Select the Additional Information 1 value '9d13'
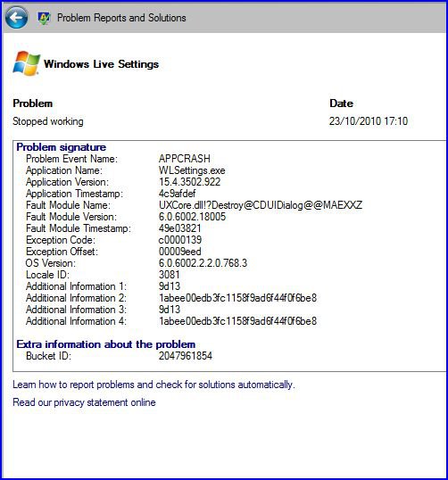The image size is (448, 480). (x=170, y=286)
